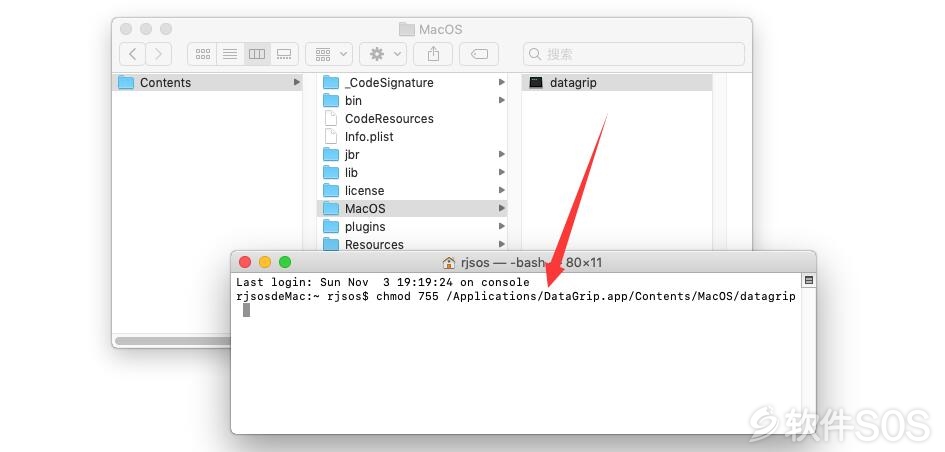Go forward in Finder history
Viewport: 945px width, 452px height.
[x=159, y=54]
